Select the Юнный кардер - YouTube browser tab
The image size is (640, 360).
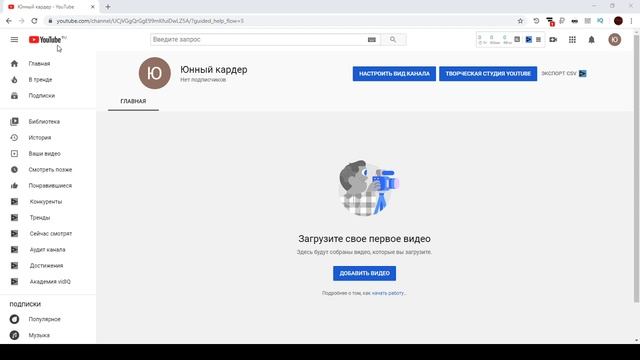pos(51,7)
